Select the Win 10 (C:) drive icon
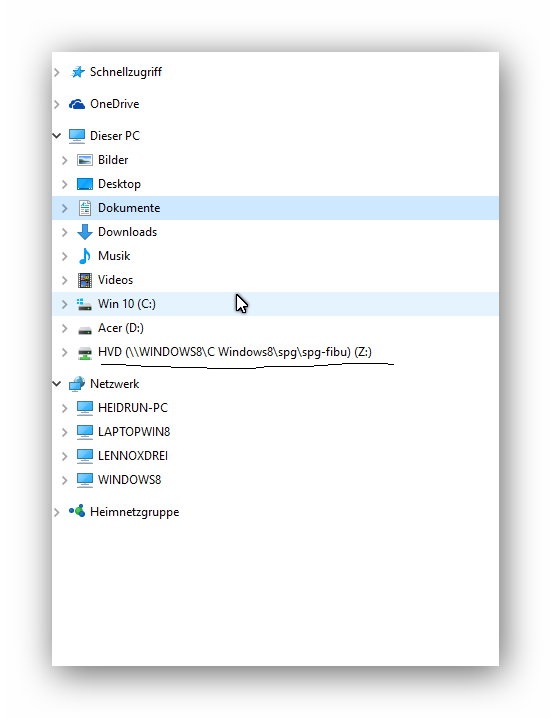Viewport: 551px width, 718px height. pos(84,304)
